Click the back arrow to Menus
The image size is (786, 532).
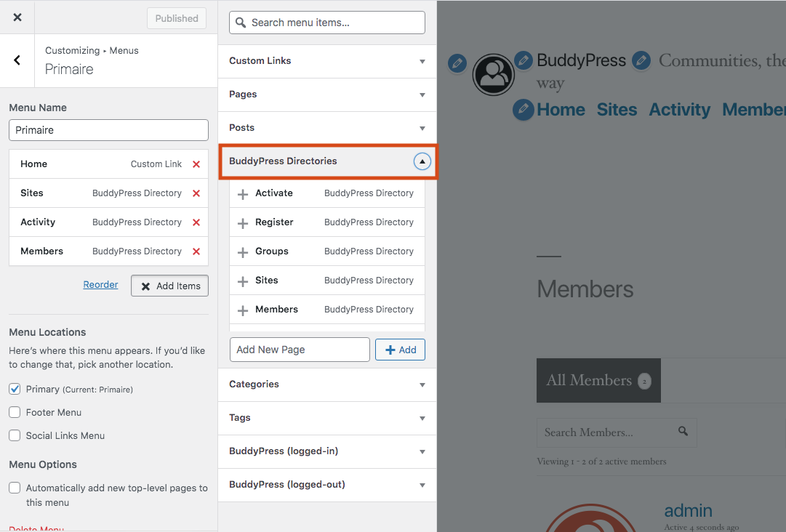click(x=17, y=60)
